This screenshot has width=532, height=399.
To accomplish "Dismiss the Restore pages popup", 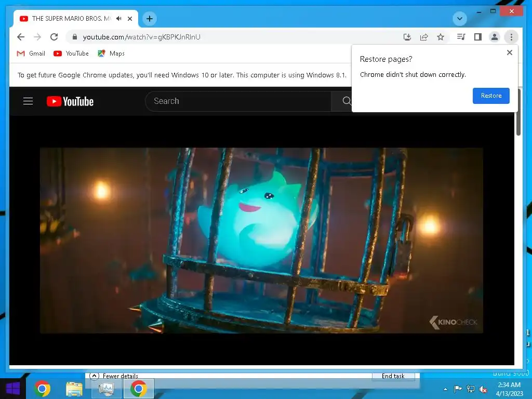I will coord(509,52).
